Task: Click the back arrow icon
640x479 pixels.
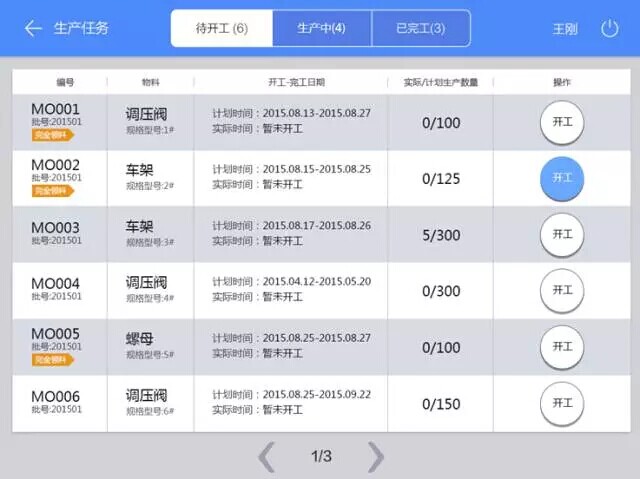Action: pyautogui.click(x=33, y=29)
